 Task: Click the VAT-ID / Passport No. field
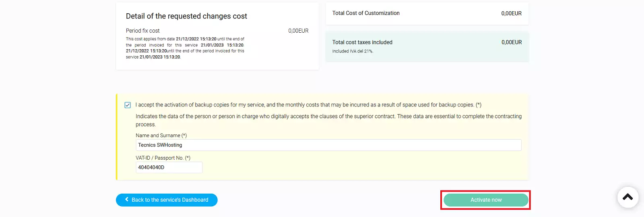click(169, 167)
